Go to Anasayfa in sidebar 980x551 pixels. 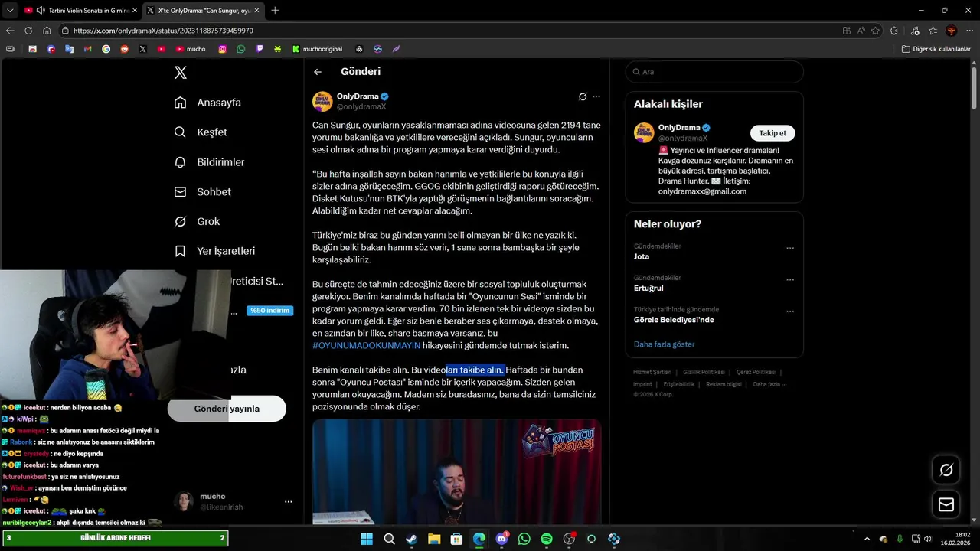(207, 103)
